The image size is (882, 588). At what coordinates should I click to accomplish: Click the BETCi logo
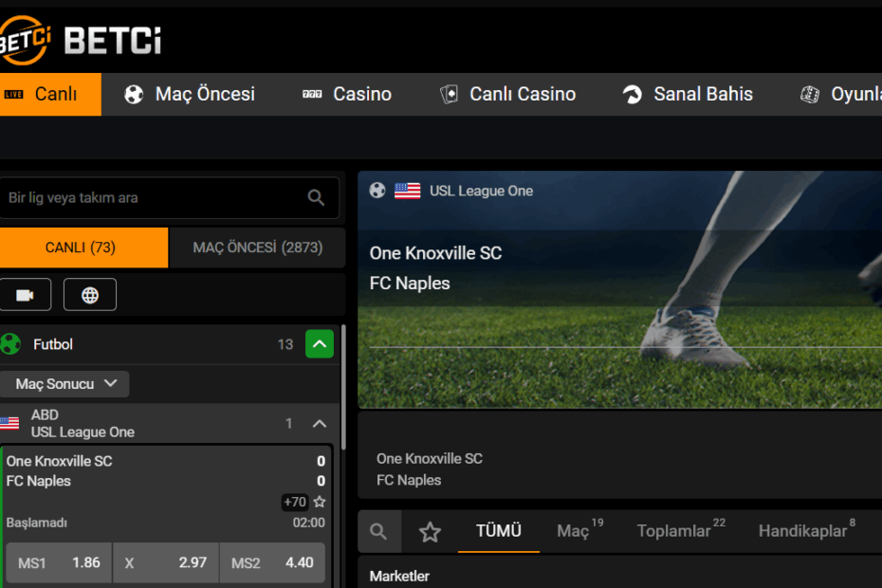click(81, 40)
